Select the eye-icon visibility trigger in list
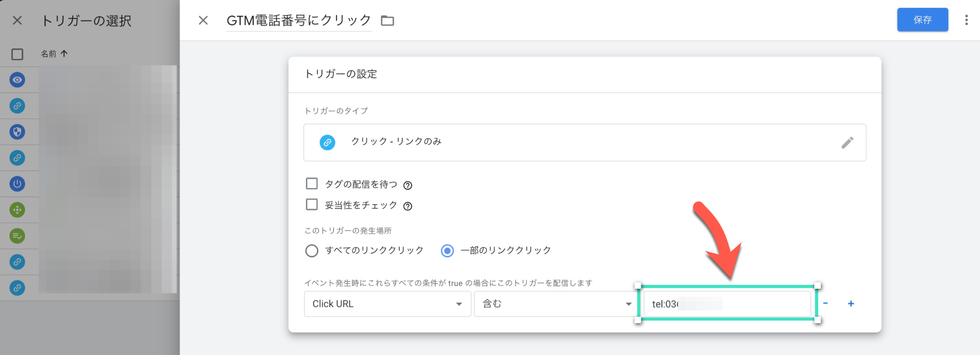 tap(17, 80)
